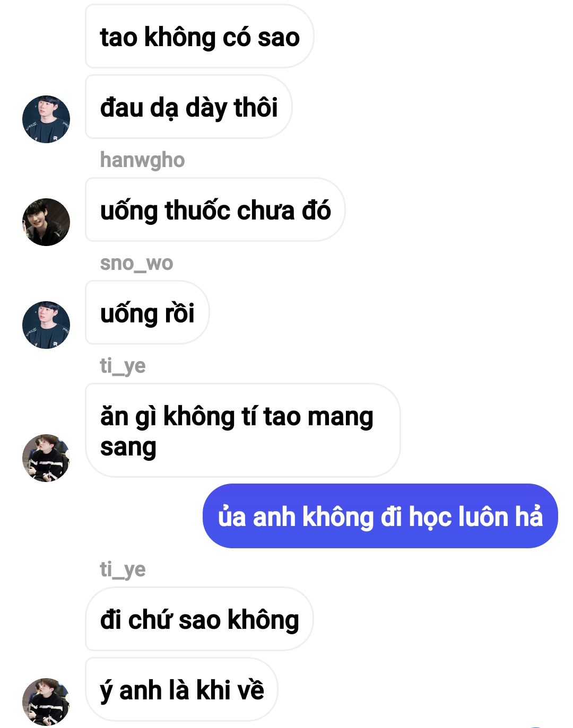Open the ti_ye label above "đi chứ sao không"

(x=123, y=569)
